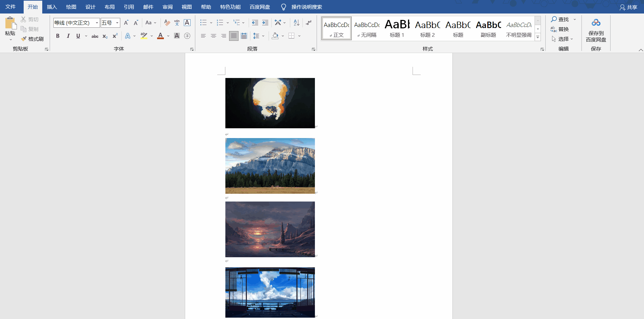This screenshot has height=319, width=644.
Task: Apply paragraph shading fill bucket
Action: click(x=275, y=36)
